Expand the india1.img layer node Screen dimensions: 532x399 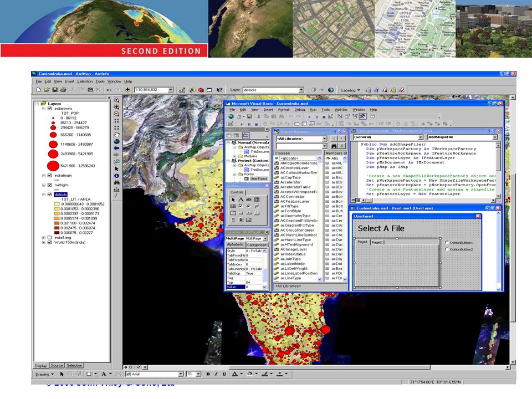[x=43, y=238]
